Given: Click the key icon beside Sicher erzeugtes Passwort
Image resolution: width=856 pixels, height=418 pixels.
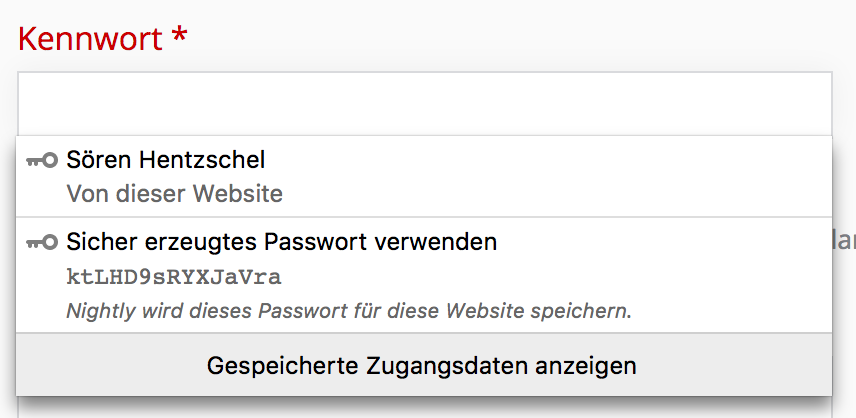Looking at the screenshot, I should click(x=42, y=242).
